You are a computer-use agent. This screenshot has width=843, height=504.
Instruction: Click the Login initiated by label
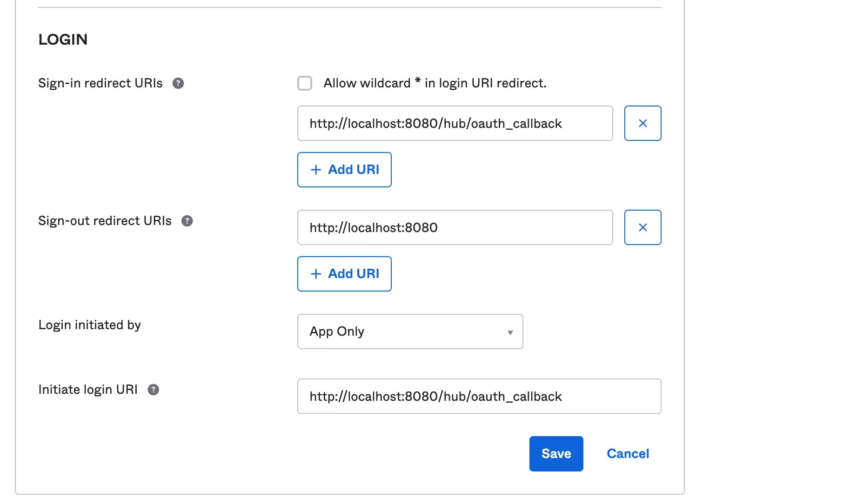89,325
